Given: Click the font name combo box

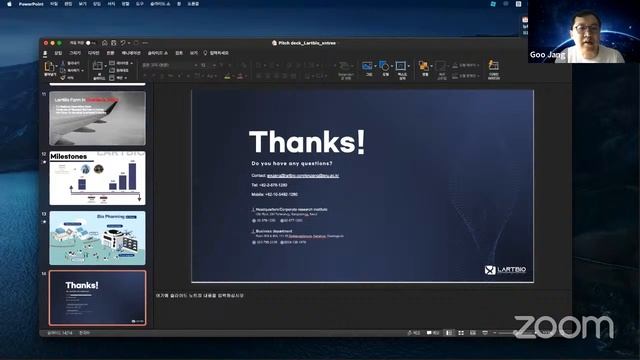Looking at the screenshot, I should pos(170,65).
